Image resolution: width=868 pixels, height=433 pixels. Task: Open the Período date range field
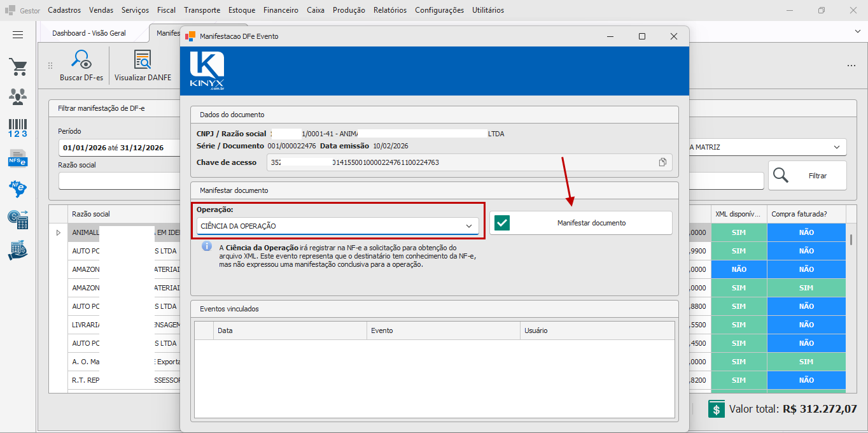pos(119,148)
